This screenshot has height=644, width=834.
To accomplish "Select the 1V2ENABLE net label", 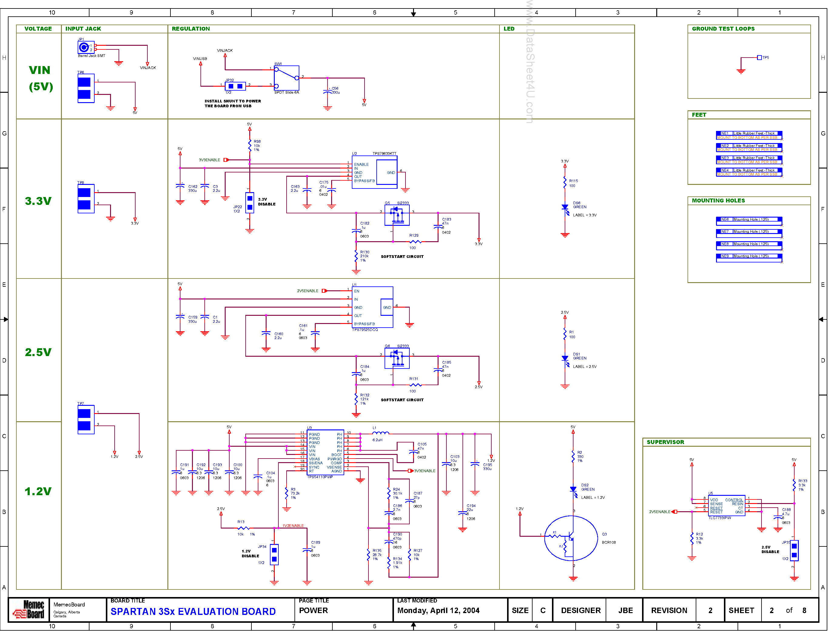I will pos(293,526).
